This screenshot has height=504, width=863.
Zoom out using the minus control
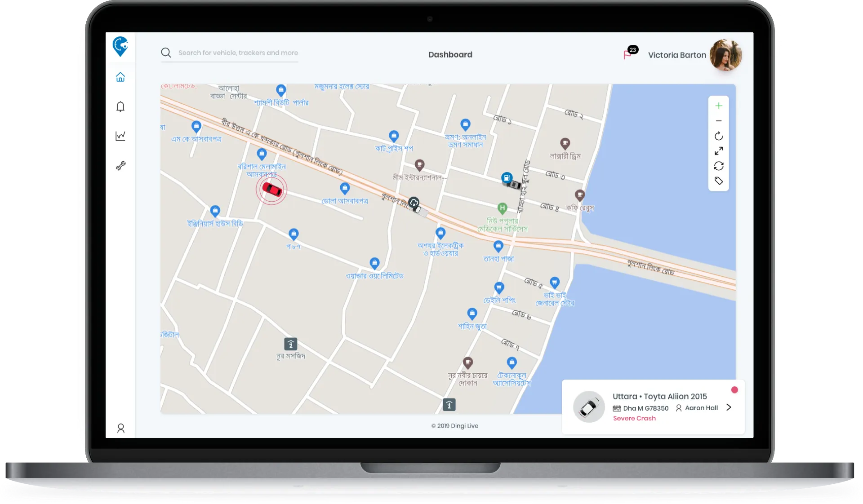[x=718, y=120]
